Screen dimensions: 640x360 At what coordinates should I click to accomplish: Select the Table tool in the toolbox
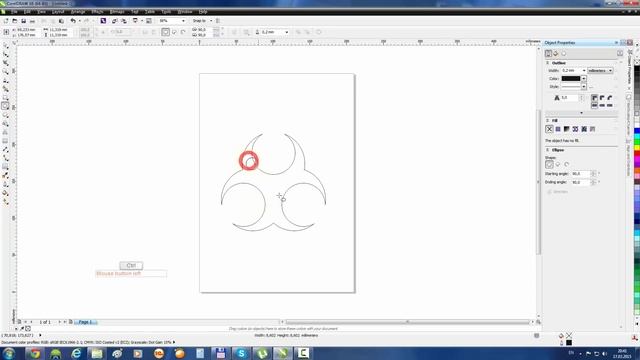pyautogui.click(x=5, y=141)
